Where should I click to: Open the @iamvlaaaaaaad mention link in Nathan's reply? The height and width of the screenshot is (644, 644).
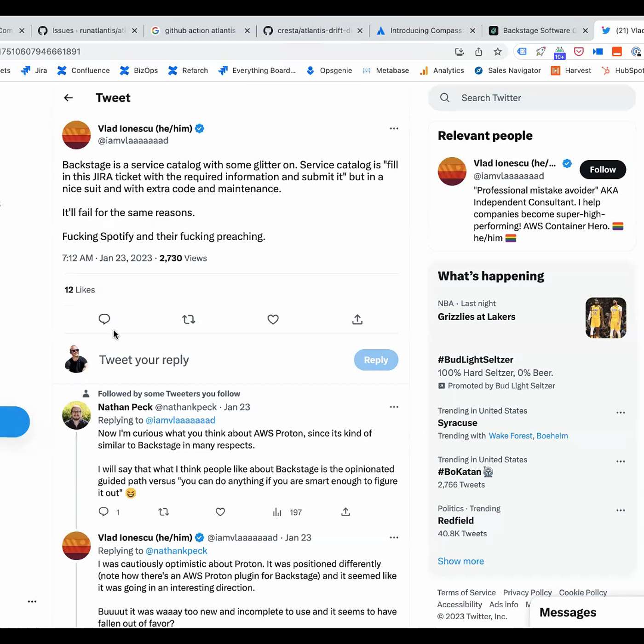pyautogui.click(x=180, y=420)
